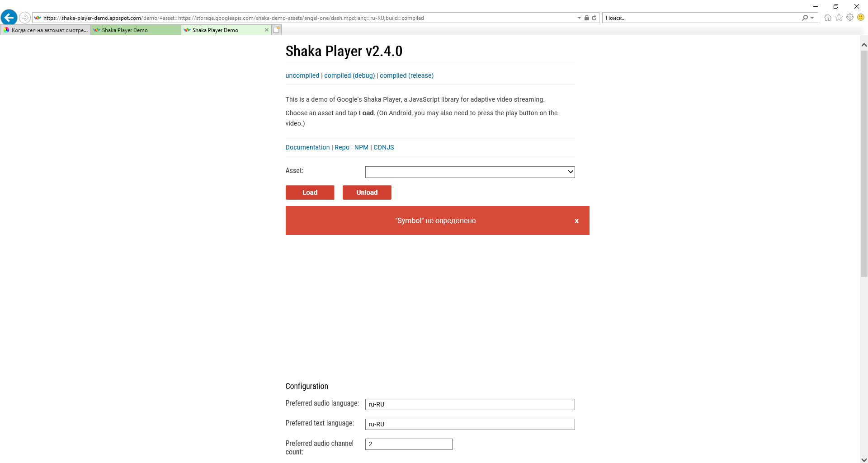Focus the Preferred audio channel count field
868x463 pixels.
[x=409, y=444]
